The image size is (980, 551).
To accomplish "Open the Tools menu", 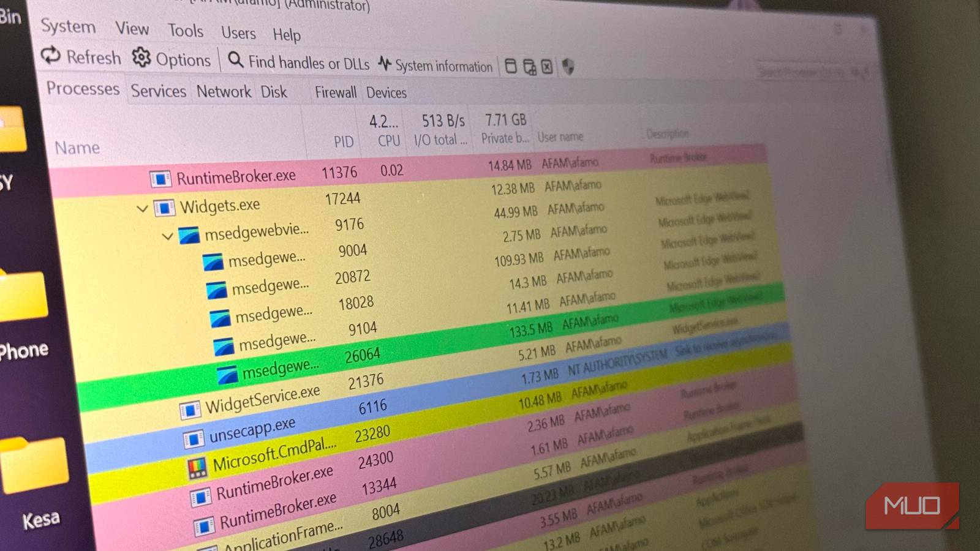I will click(x=186, y=31).
